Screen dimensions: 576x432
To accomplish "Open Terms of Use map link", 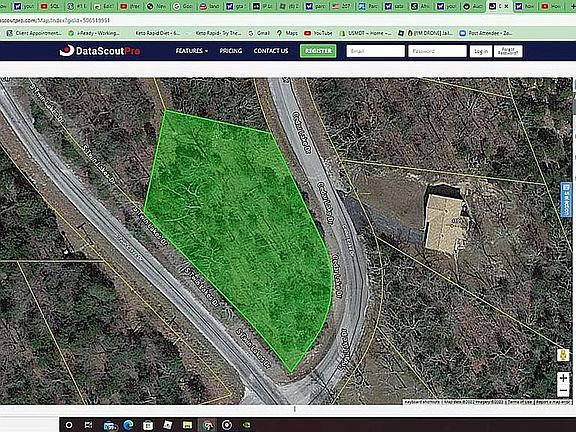I will [519, 402].
